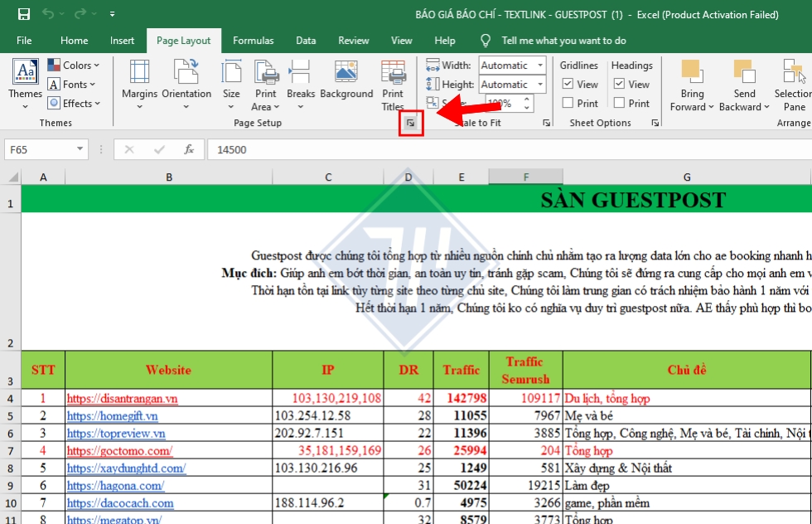Enable Gridlines Print option
812x524 pixels.
[568, 103]
